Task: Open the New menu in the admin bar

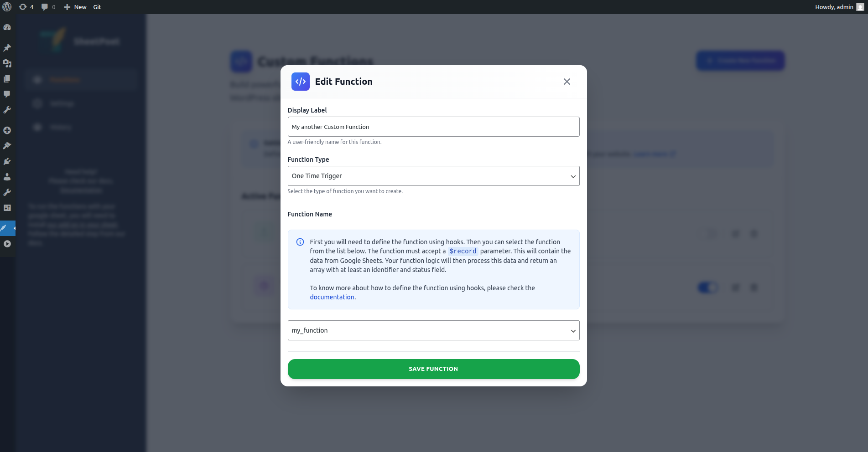Action: coord(75,7)
